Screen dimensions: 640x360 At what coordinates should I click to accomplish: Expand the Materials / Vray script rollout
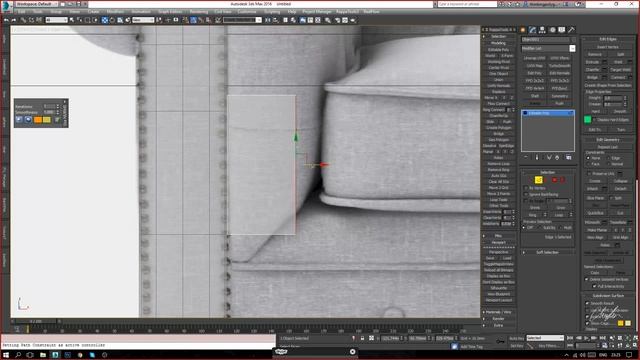tap(498, 312)
